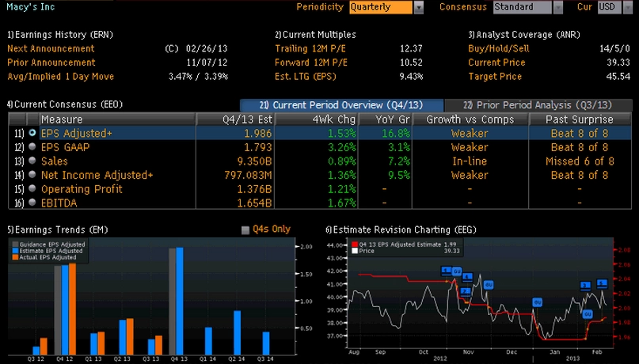Click the Net Income estimate 797.083M
The image size is (639, 364).
click(x=248, y=175)
